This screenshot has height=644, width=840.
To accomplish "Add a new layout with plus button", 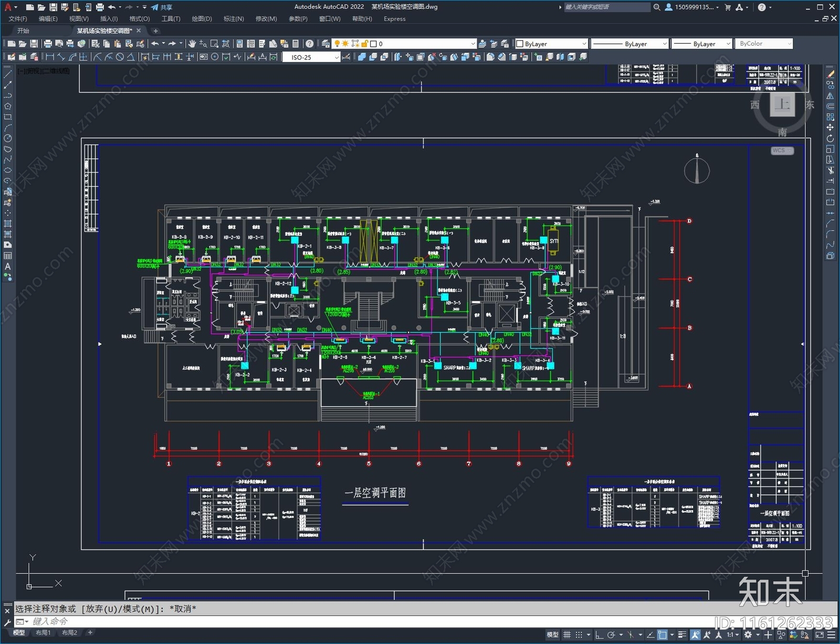I will tap(90, 633).
